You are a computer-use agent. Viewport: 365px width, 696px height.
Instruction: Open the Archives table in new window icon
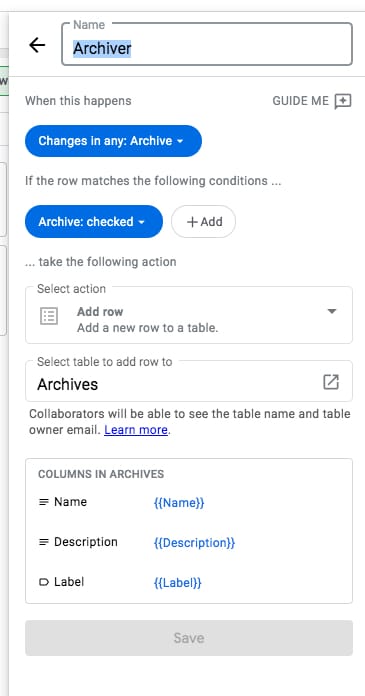point(331,382)
